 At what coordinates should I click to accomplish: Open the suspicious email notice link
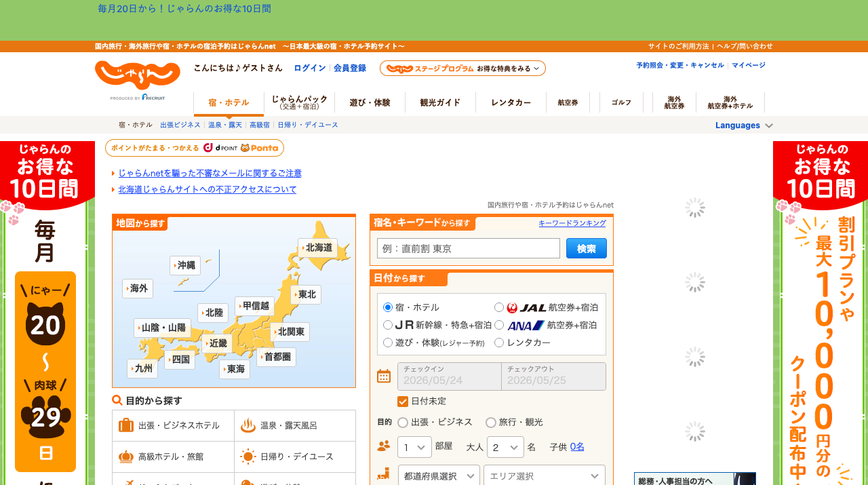(210, 174)
